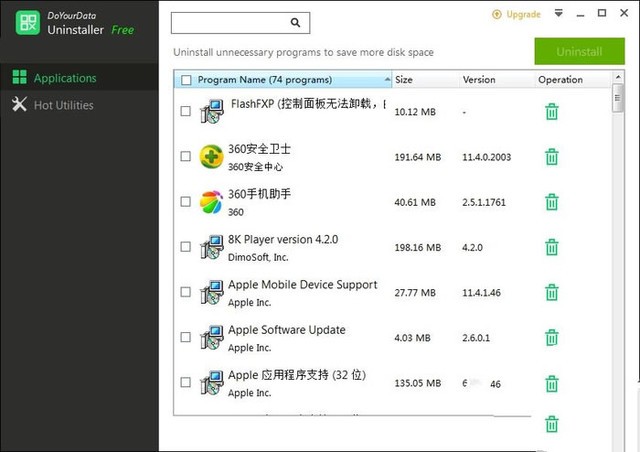640x452 pixels.
Task: Click trash icon for Apple Software Update
Action: [551, 338]
